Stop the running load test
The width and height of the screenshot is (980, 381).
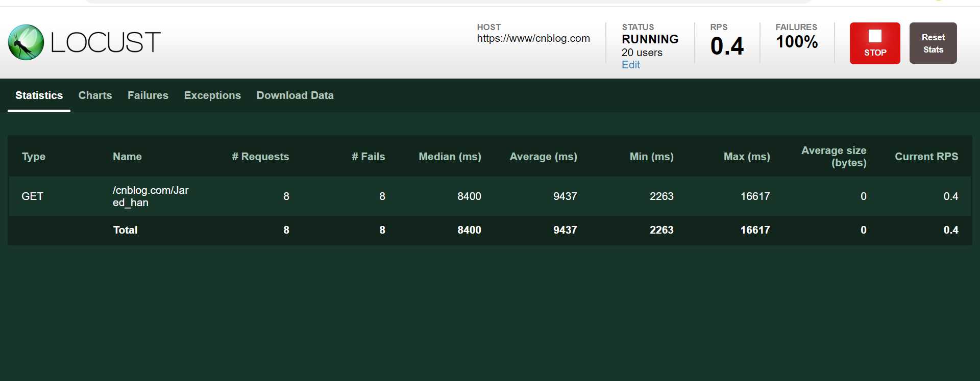coord(875,43)
